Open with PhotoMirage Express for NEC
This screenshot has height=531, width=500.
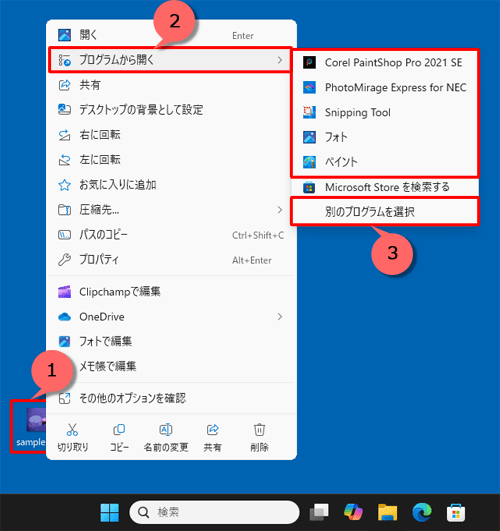coord(385,87)
